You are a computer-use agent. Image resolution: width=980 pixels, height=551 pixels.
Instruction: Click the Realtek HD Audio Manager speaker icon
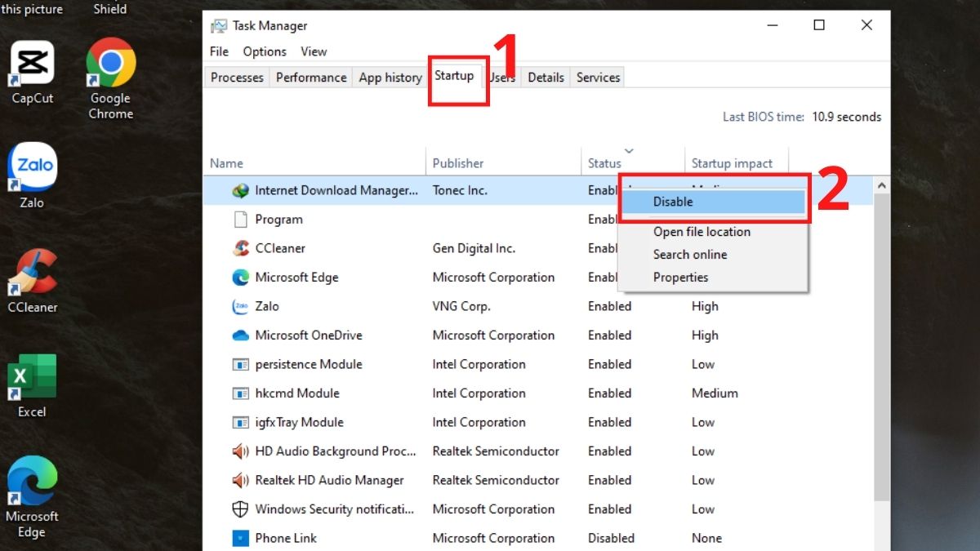240,480
